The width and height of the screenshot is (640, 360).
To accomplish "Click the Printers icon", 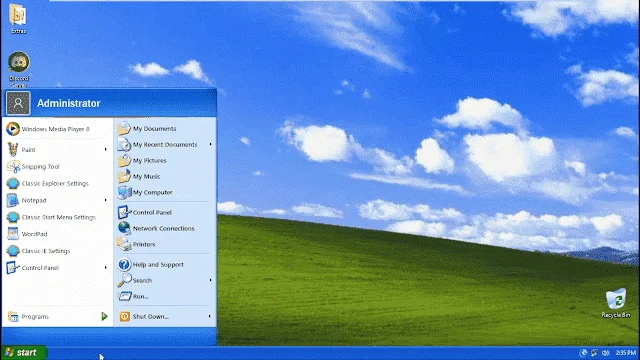I will [x=124, y=244].
